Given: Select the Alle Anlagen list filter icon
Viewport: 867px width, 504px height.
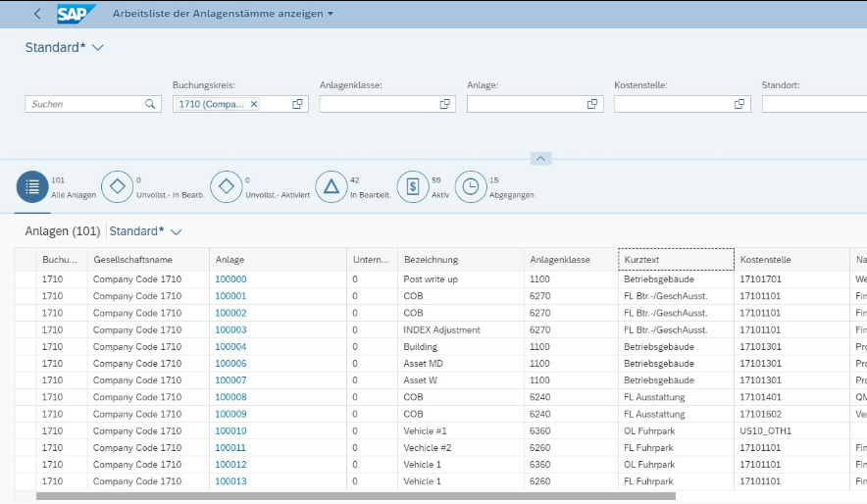Looking at the screenshot, I should 32,186.
